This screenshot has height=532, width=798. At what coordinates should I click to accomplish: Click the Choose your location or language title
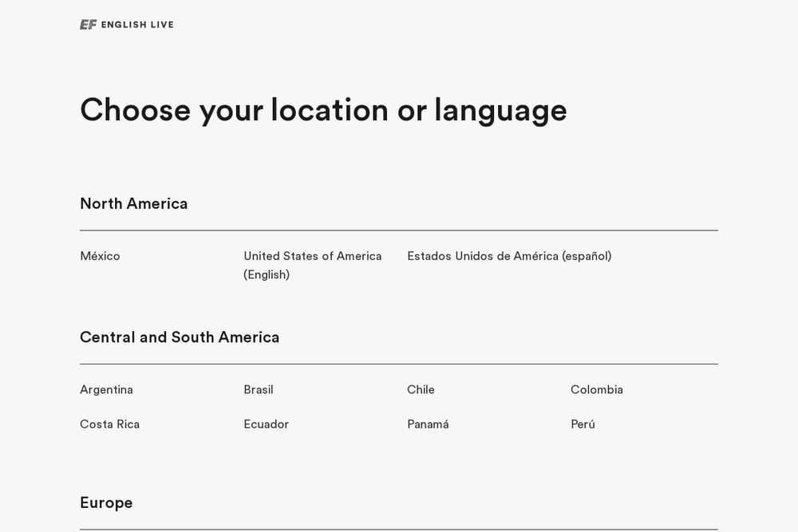[x=323, y=110]
